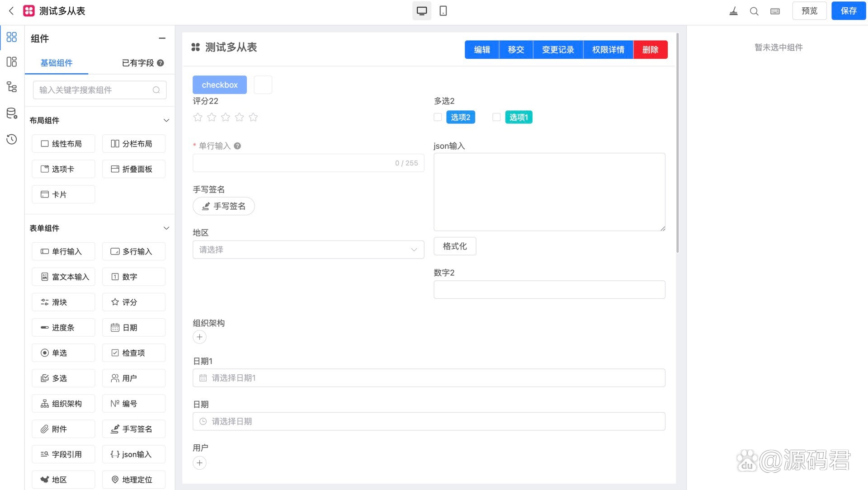Select the components grid sidebar icon

(12, 37)
